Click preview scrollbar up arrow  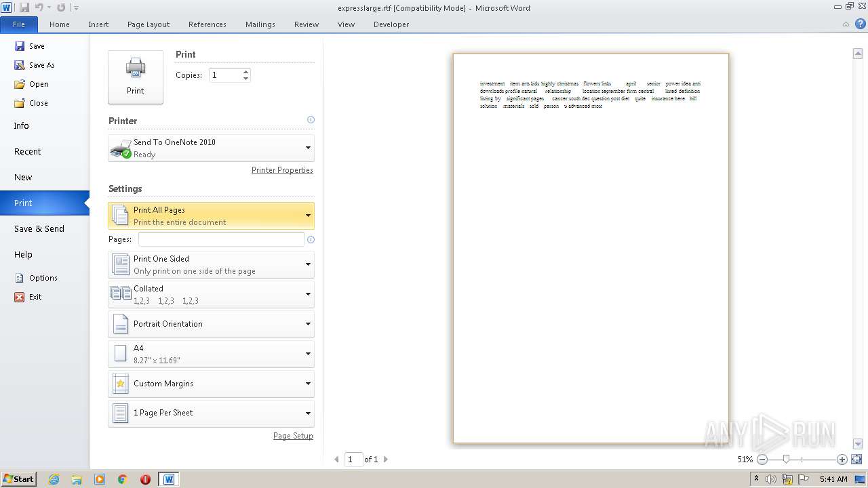(857, 53)
